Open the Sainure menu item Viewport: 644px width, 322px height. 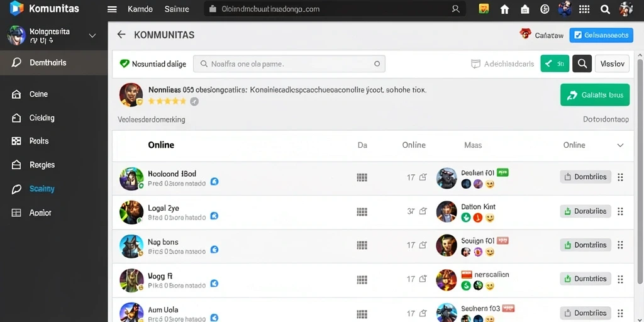(x=177, y=9)
